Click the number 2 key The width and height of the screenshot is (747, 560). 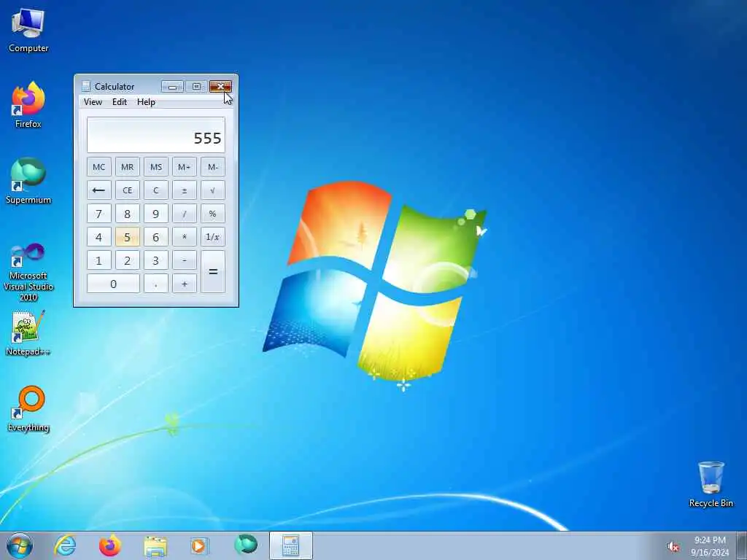click(128, 260)
